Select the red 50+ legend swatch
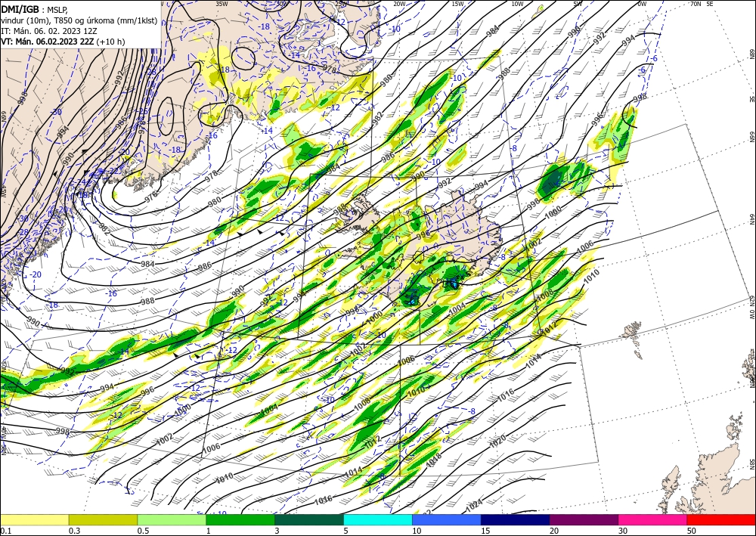 pyautogui.click(x=721, y=519)
